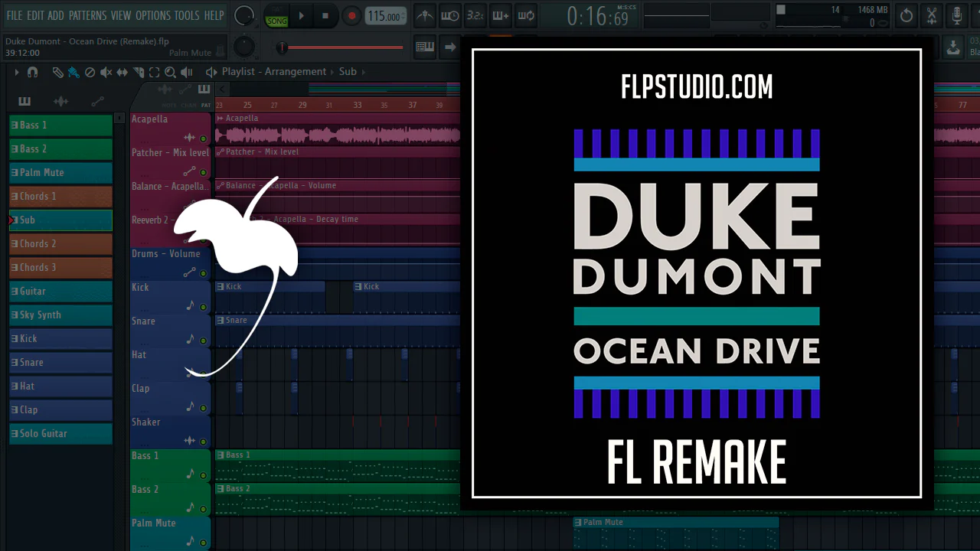The height and width of the screenshot is (551, 980).
Task: Select the Paint brush tool
Action: click(73, 72)
